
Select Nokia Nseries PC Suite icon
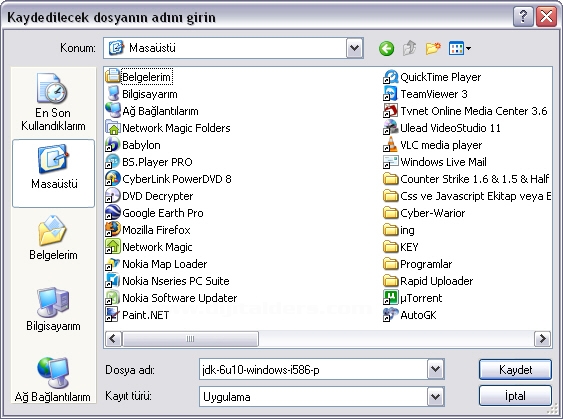point(113,280)
